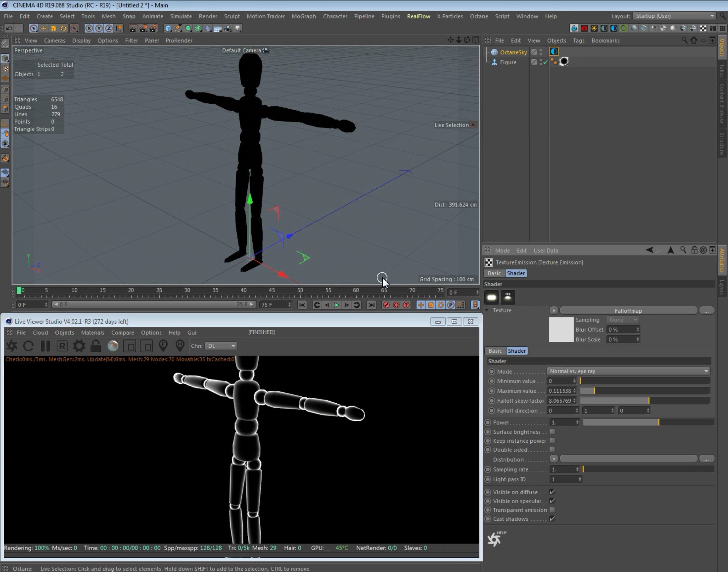Switch to the Basic tab under TextureEmission
Viewport: 728px width, 572px height.
(494, 273)
